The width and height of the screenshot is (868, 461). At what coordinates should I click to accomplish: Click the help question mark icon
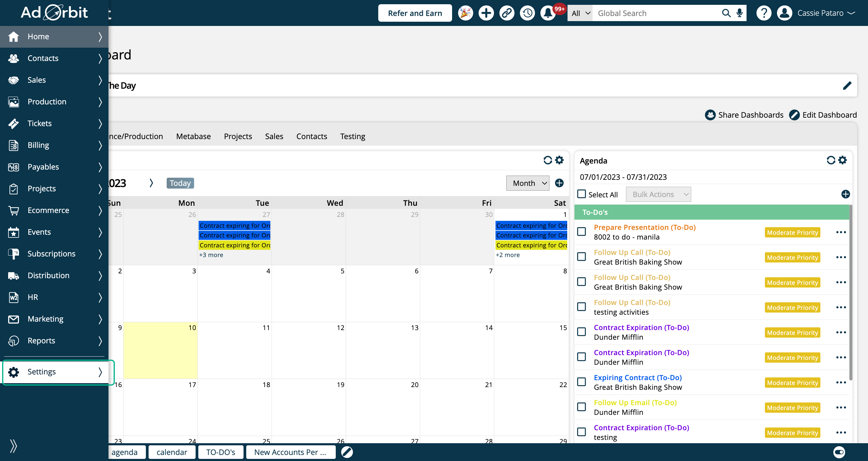click(763, 13)
